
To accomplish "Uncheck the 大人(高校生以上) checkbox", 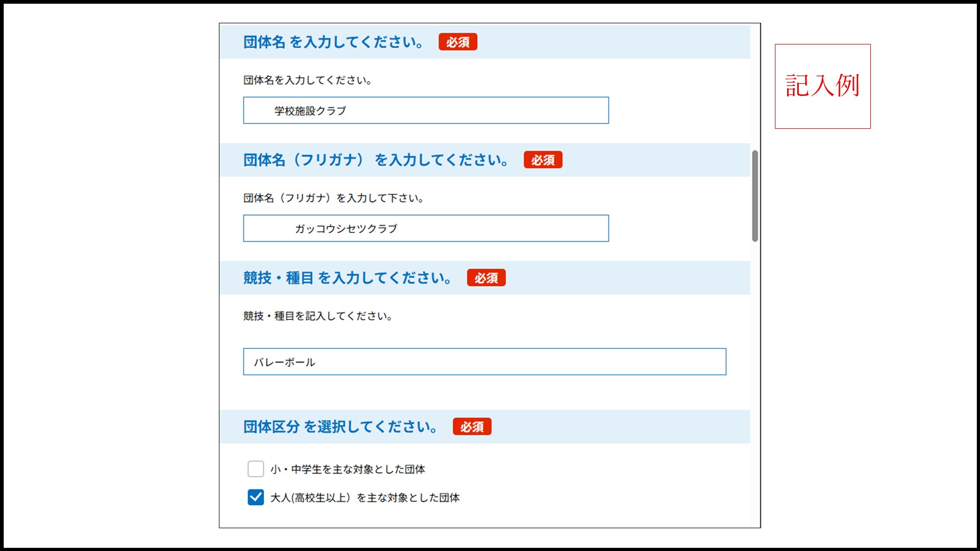I will click(255, 497).
